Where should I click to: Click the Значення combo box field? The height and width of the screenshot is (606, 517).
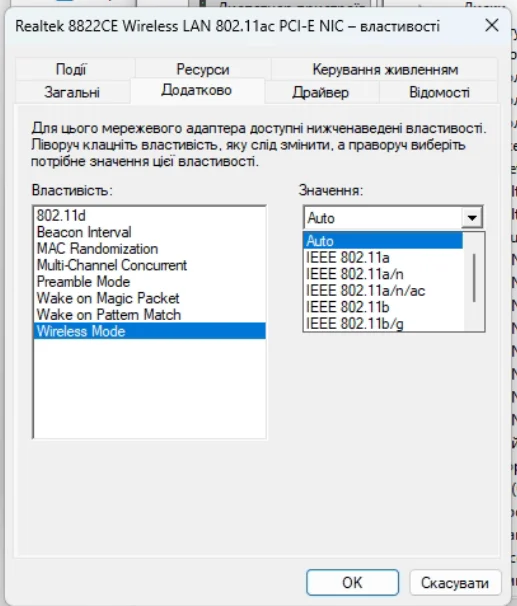pyautogui.click(x=393, y=218)
